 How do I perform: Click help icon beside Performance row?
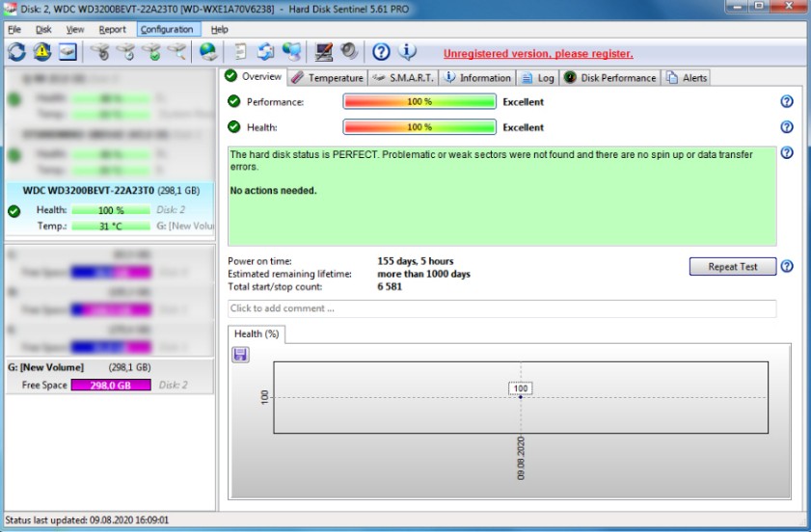pos(787,101)
